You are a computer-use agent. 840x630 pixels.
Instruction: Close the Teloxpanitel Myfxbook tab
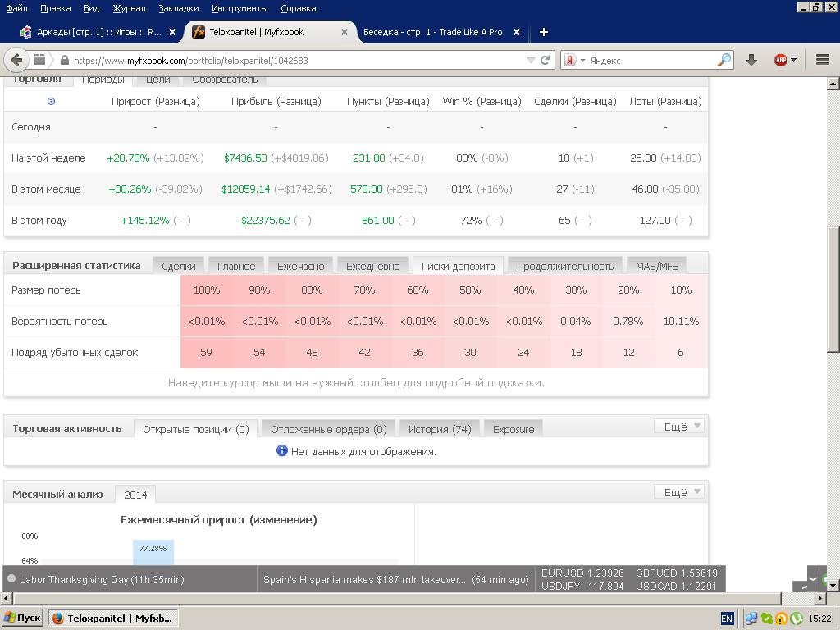coord(345,32)
